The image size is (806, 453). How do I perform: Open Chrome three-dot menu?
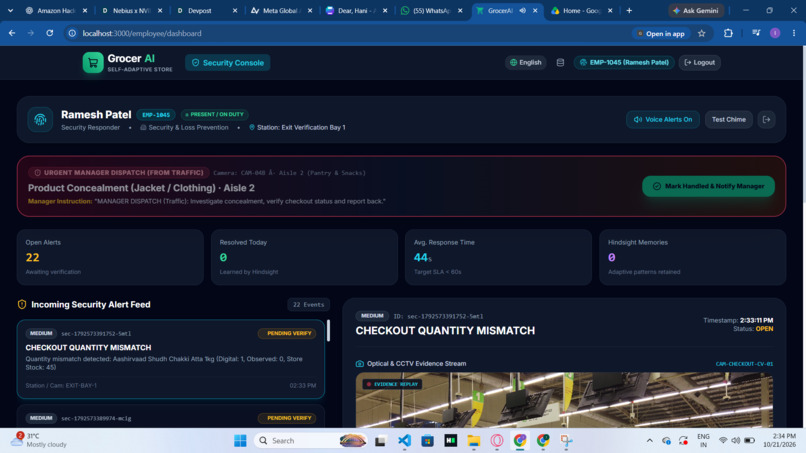coord(794,33)
